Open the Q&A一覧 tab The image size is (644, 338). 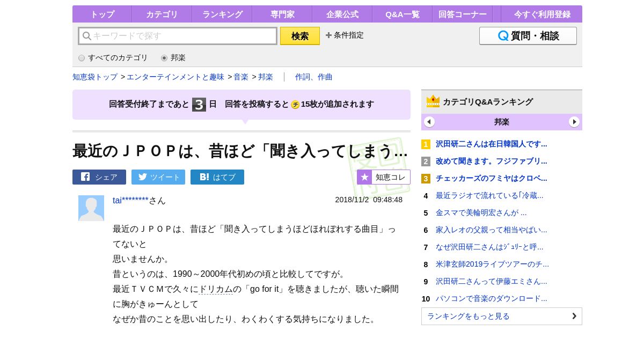[402, 14]
